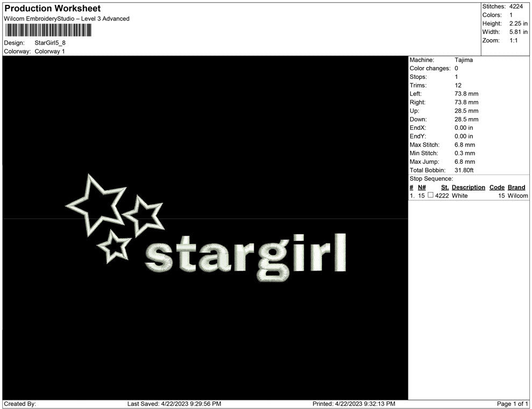Viewport: 532px width, 409px height.
Task: Click the white color swatch in stop sequence
Action: tap(430, 195)
